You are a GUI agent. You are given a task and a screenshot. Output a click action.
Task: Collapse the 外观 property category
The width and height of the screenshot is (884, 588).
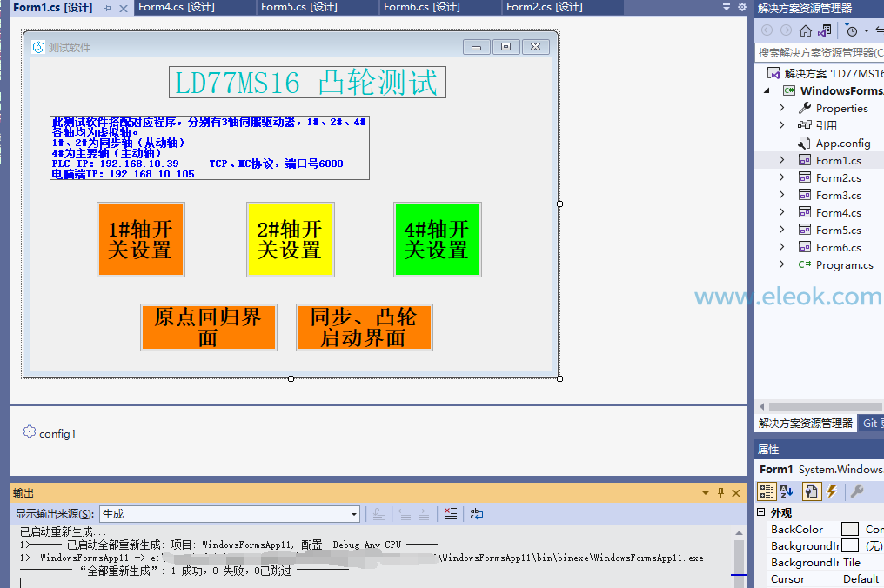(761, 512)
